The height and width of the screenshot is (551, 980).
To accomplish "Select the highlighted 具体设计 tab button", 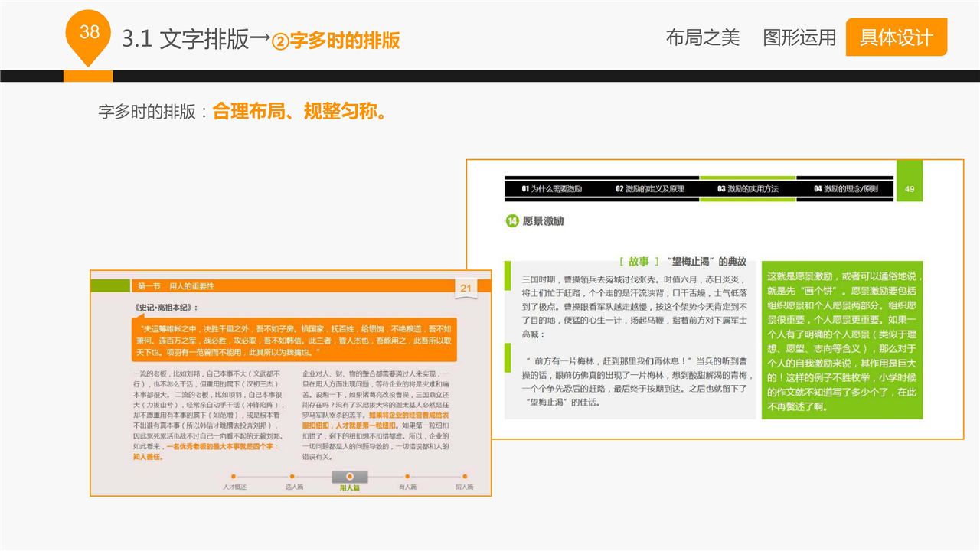I will [x=896, y=37].
